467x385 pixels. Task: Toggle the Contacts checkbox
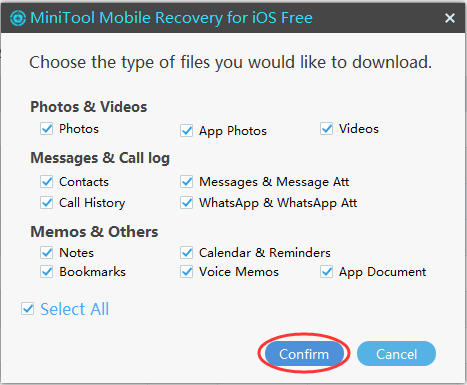pos(47,182)
